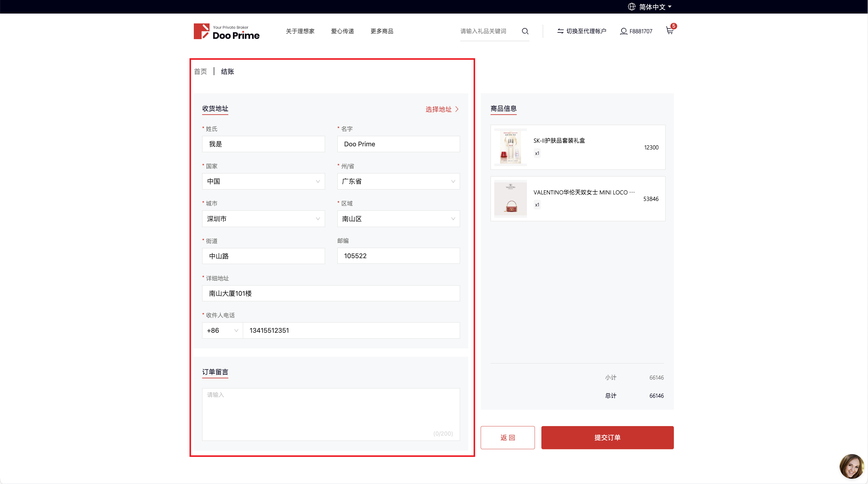This screenshot has height=484, width=868.
Task: Click the user account icon F8881707
Action: (623, 31)
